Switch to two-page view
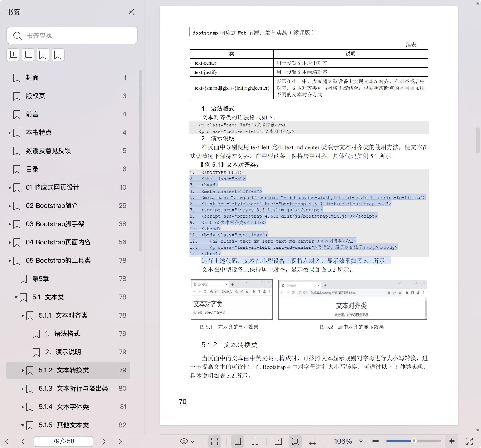The width and height of the screenshot is (481, 448). pyautogui.click(x=255, y=441)
